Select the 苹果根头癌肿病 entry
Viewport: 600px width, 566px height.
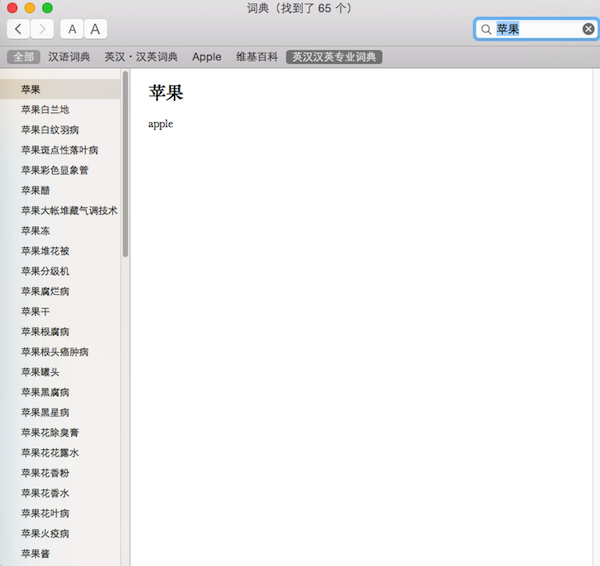[x=60, y=352]
